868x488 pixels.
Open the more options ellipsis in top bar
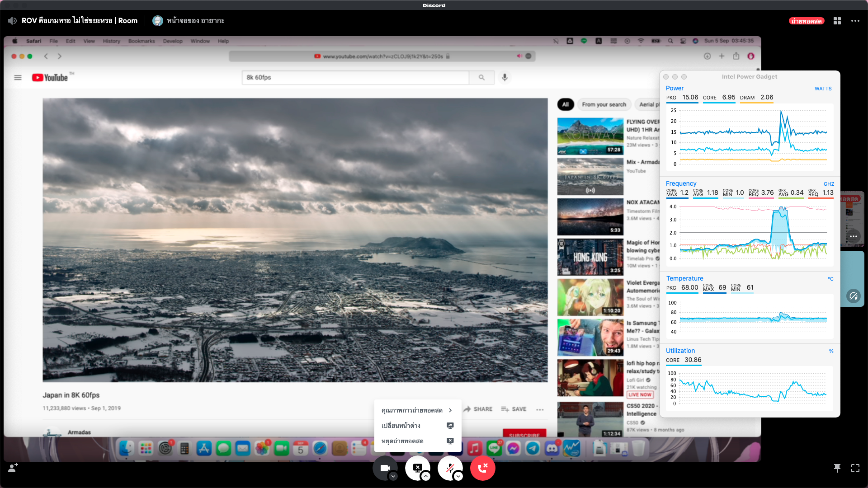855,21
